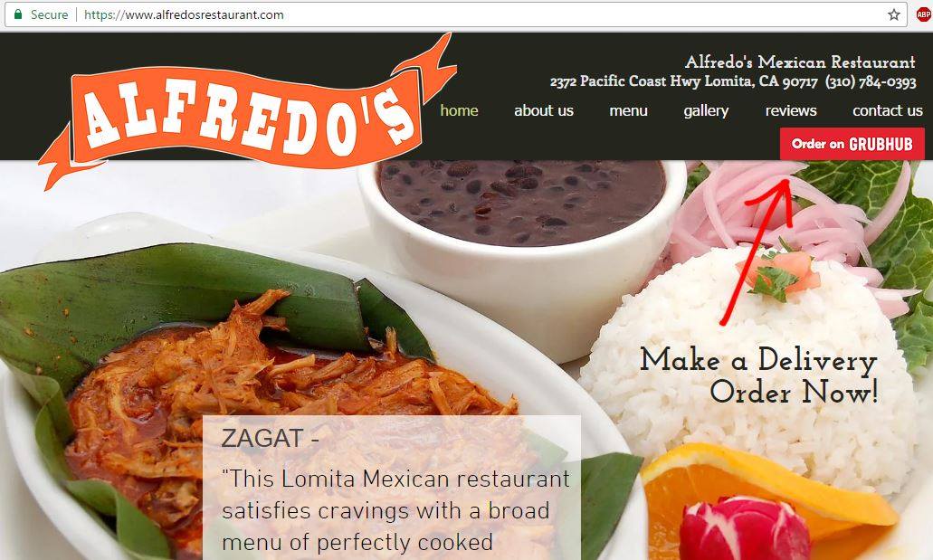Click the bookmark star icon
Image resolution: width=933 pixels, height=560 pixels.
pyautogui.click(x=894, y=14)
